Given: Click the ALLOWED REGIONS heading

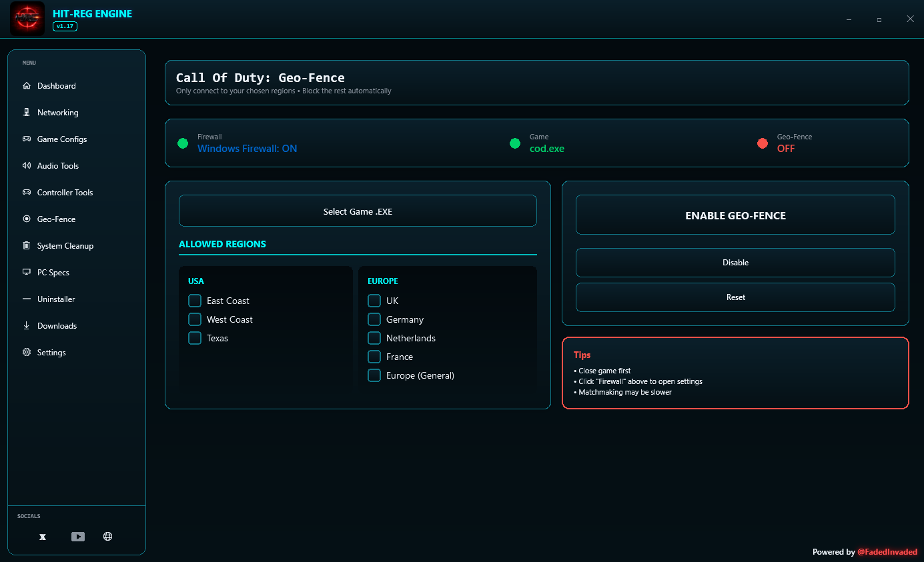Looking at the screenshot, I should click(x=222, y=244).
